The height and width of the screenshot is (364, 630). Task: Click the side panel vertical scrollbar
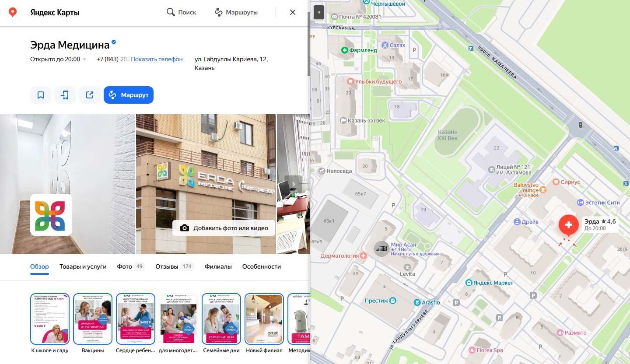click(309, 44)
